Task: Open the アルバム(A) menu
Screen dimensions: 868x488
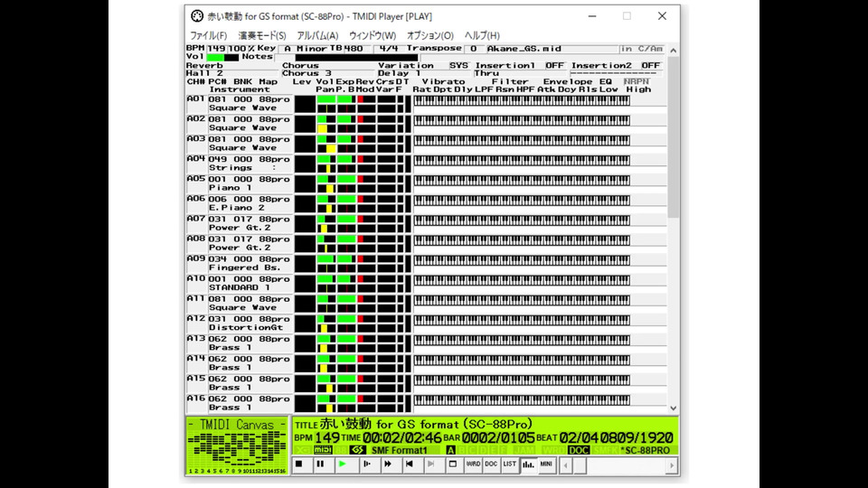Action: [x=317, y=35]
